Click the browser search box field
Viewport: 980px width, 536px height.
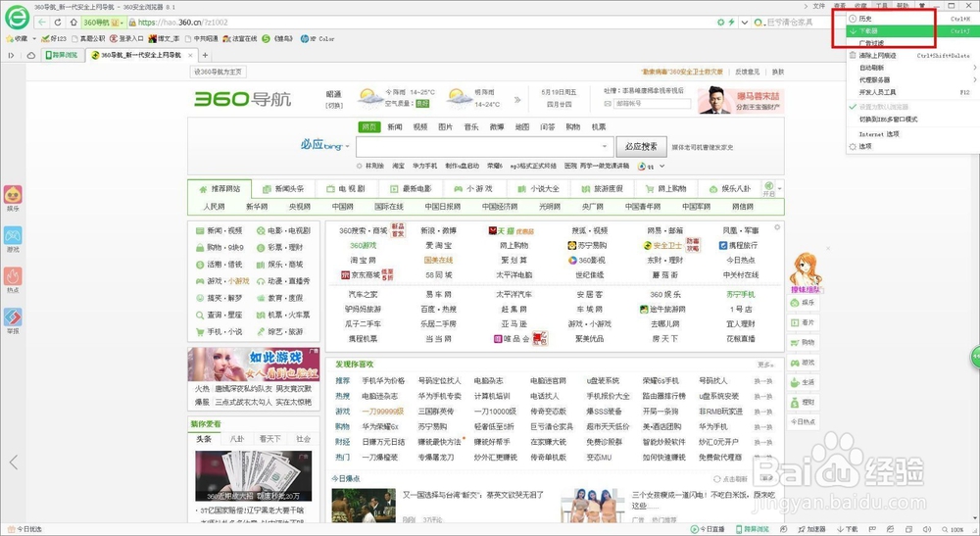tap(797, 22)
